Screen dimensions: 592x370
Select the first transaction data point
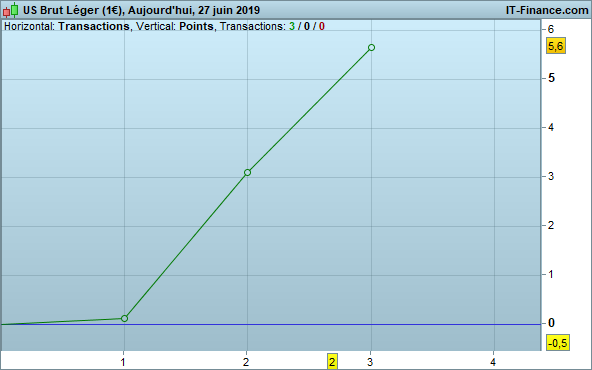click(124, 319)
